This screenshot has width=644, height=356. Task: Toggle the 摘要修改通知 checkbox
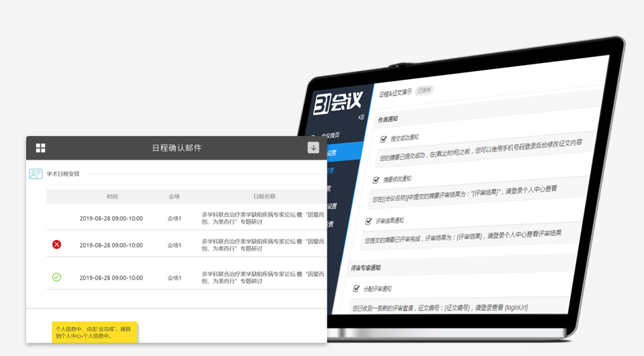[x=376, y=180]
